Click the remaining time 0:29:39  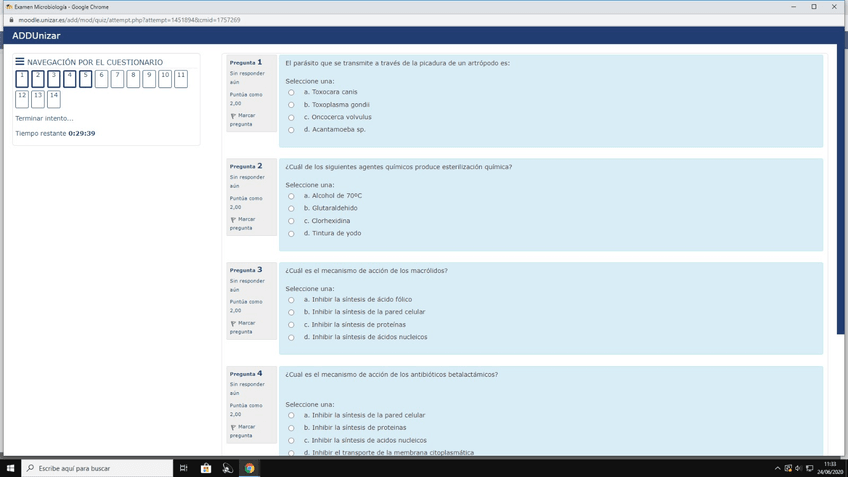[x=82, y=134]
